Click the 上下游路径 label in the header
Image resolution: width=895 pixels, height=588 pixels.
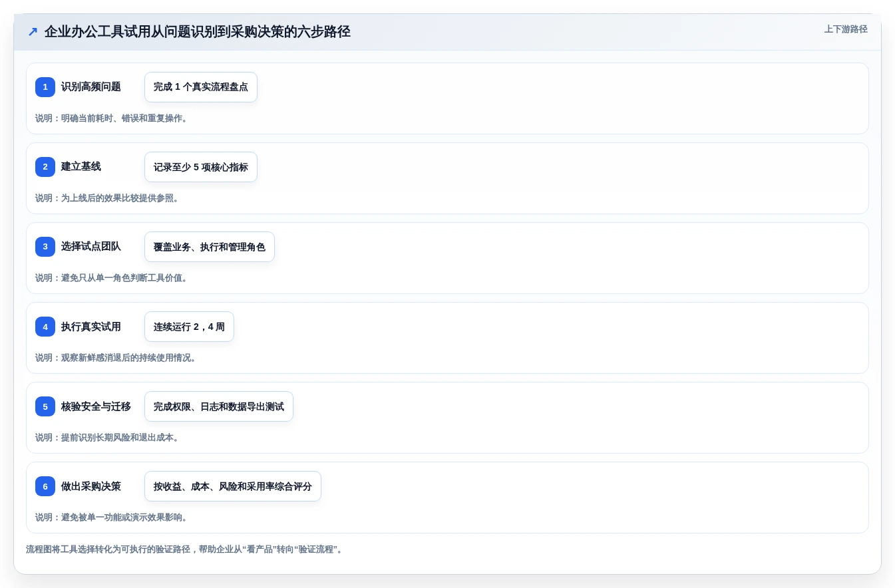846,29
